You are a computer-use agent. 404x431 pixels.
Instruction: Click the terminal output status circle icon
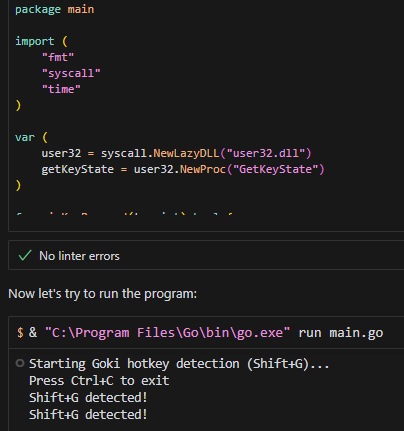(x=20, y=363)
